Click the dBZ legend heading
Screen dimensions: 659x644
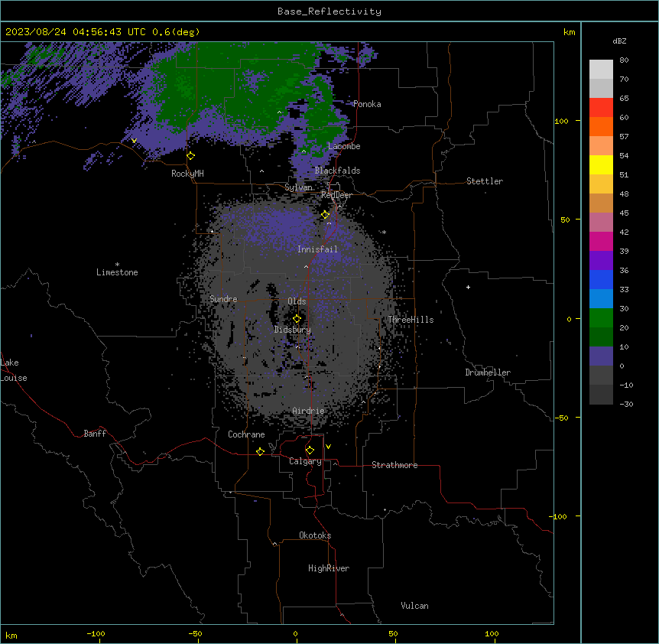619,41
